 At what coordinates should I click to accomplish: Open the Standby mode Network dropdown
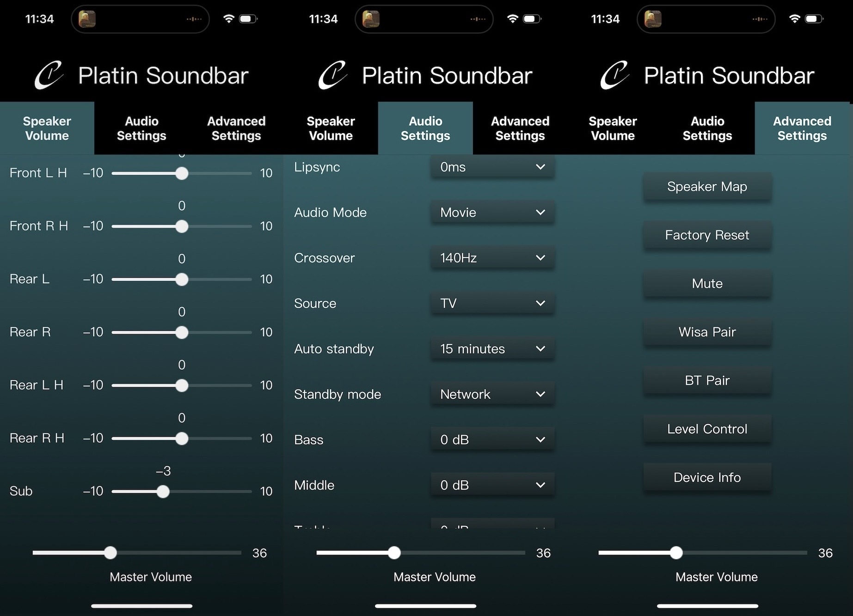[492, 394]
